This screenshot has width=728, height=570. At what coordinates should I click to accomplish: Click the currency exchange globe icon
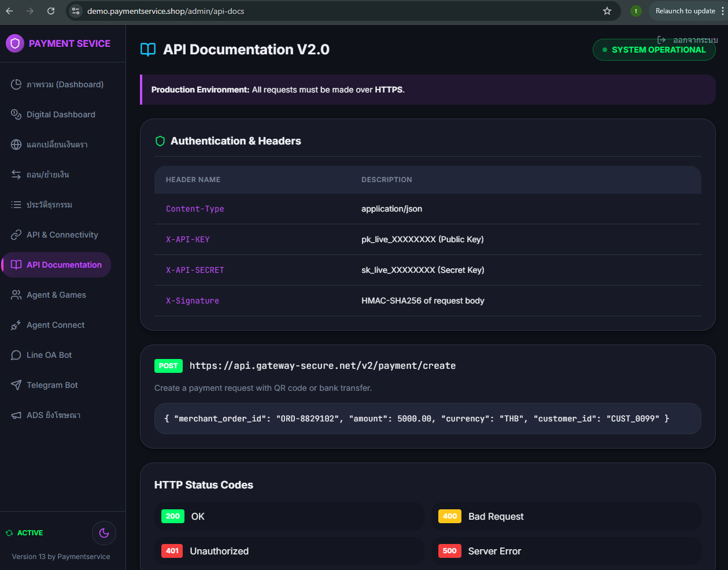click(16, 145)
